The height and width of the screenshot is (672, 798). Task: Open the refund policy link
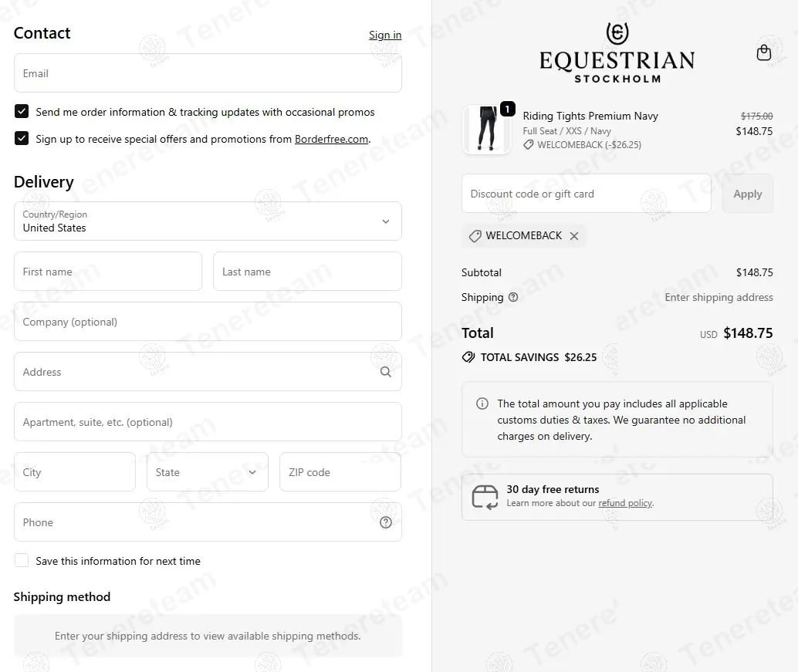625,503
